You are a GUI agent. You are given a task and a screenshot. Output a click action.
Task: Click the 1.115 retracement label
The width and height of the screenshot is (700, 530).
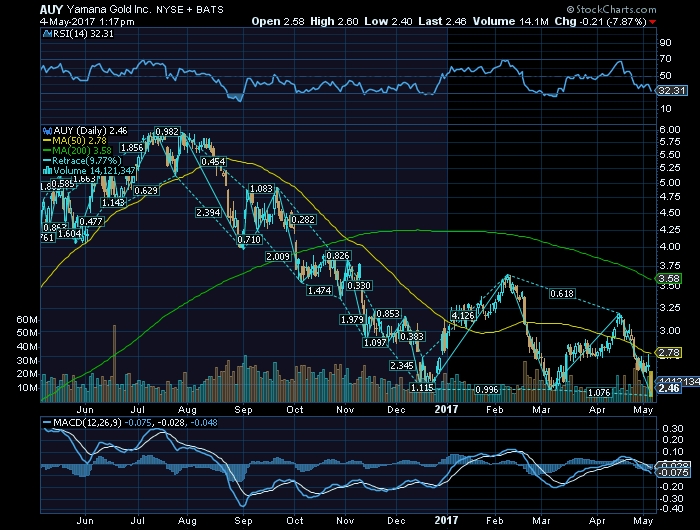tap(422, 388)
